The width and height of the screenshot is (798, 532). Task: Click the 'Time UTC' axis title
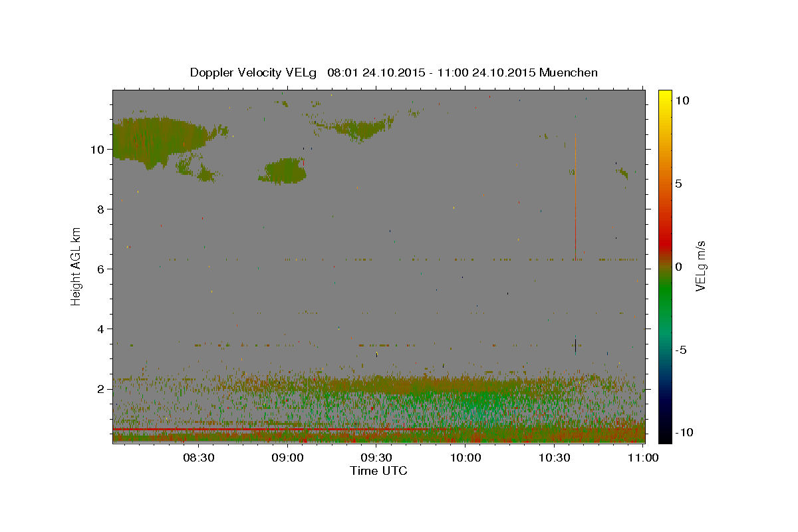point(378,471)
